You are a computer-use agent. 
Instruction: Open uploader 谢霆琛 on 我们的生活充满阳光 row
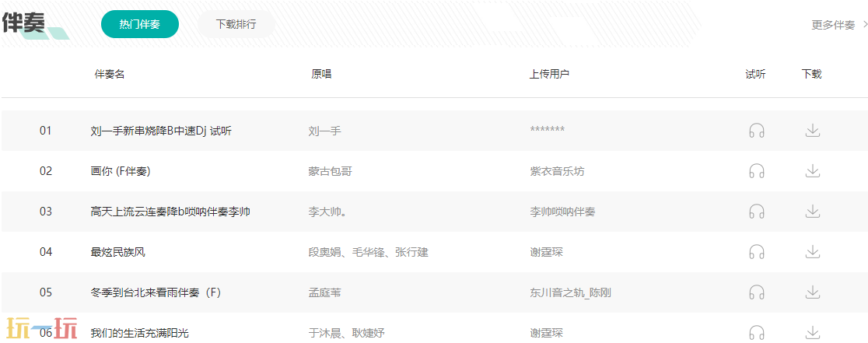[546, 333]
